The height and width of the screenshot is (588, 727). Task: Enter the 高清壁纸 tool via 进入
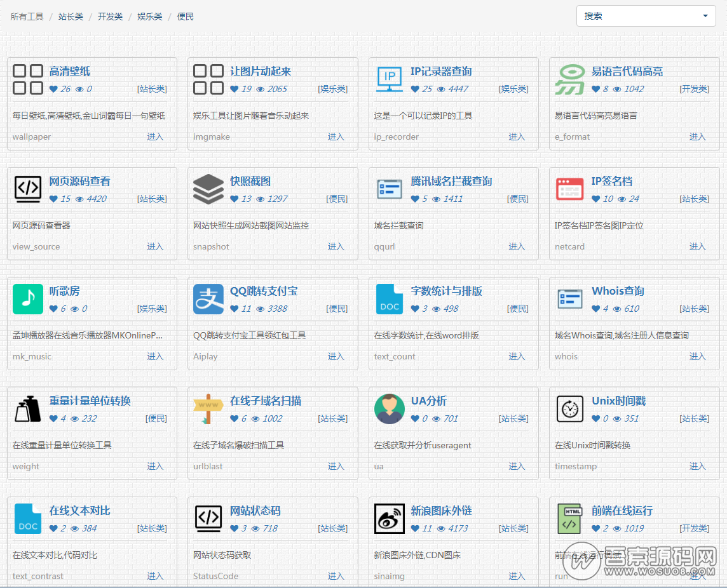click(155, 136)
